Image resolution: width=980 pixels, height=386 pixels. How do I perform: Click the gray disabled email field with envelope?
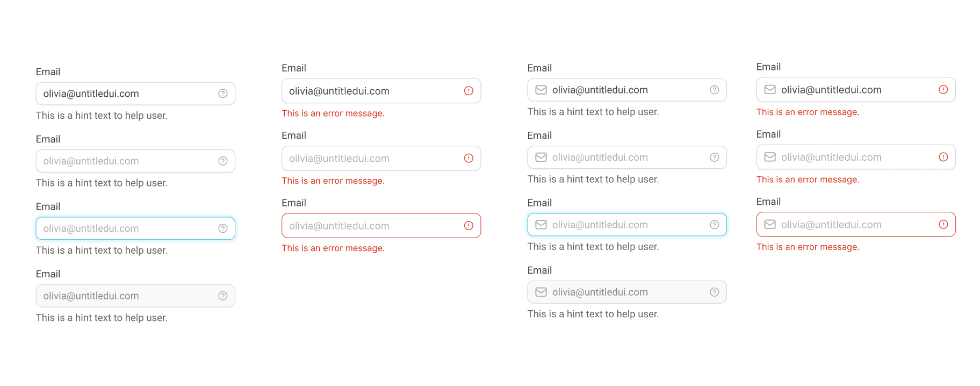(627, 292)
